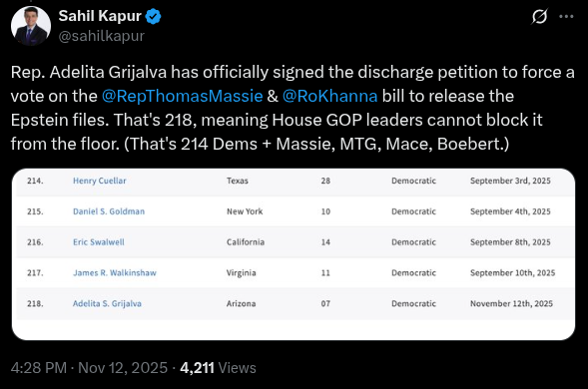Open the James R. Walkinshaw name link

point(115,273)
